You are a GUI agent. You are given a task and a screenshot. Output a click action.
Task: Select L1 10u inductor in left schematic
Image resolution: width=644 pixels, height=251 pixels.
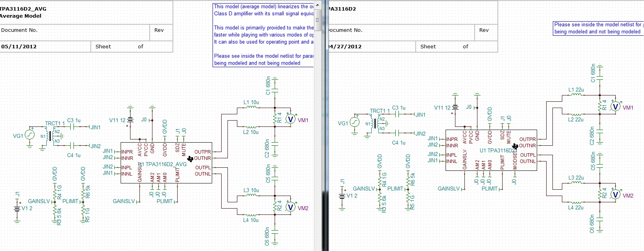click(x=251, y=108)
